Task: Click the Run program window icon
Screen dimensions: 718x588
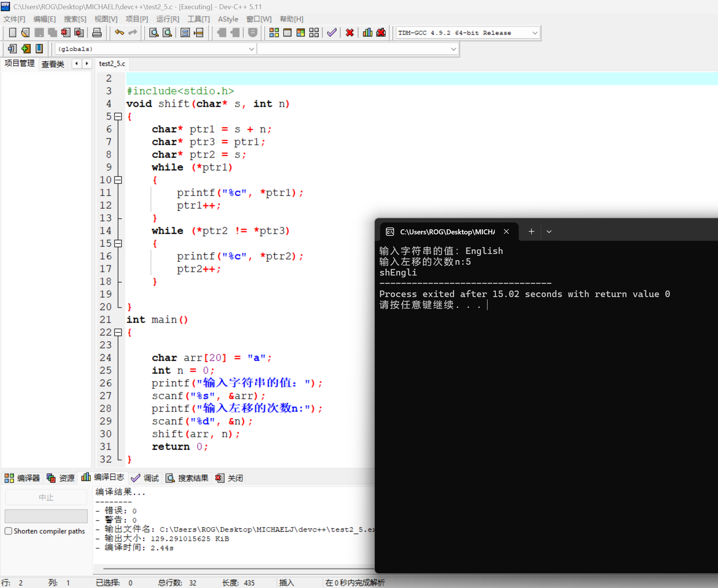Action: 287,33
